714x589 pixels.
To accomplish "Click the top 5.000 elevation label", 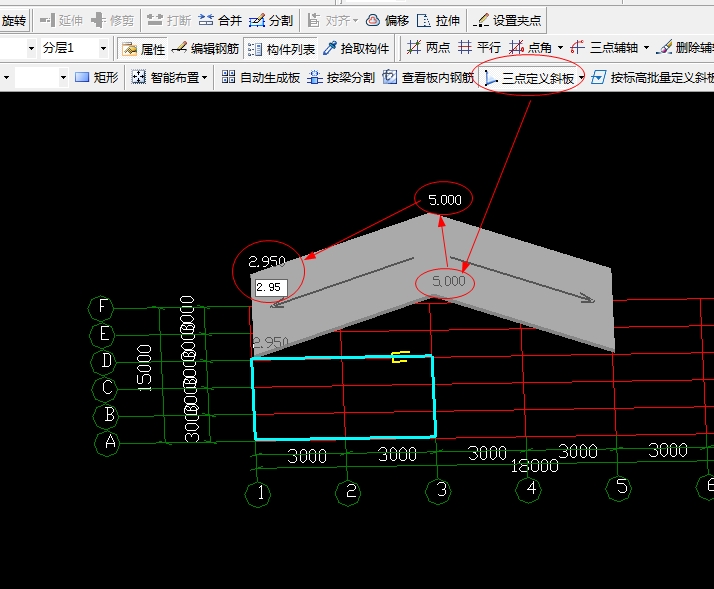I will point(444,200).
